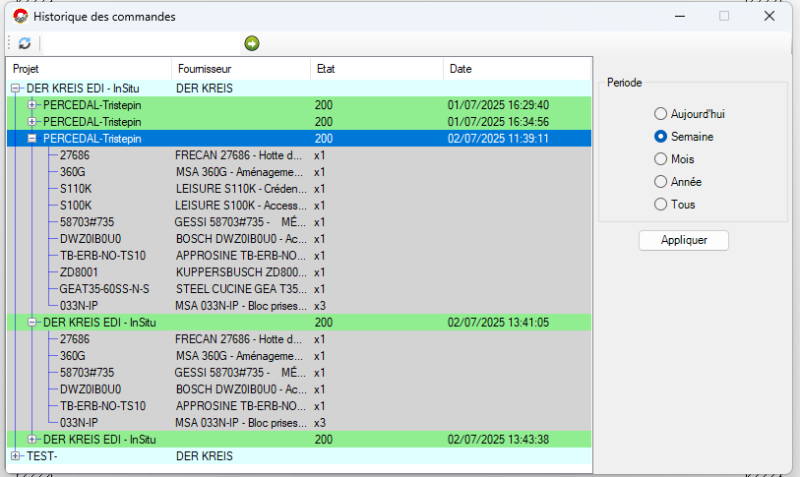Sort by the Projet column header
The height and width of the screenshot is (477, 800).
pos(89,69)
